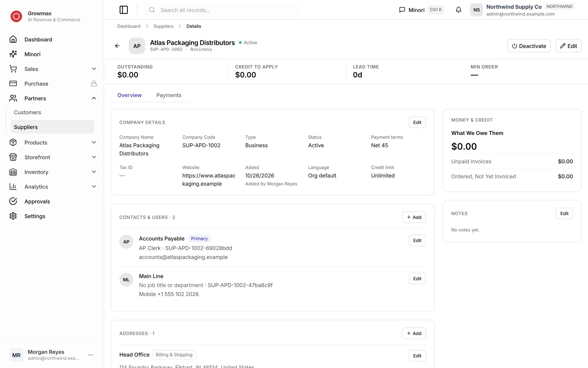The height and width of the screenshot is (368, 588).
Task: Click the Approvals checkmark icon
Action: point(13,201)
